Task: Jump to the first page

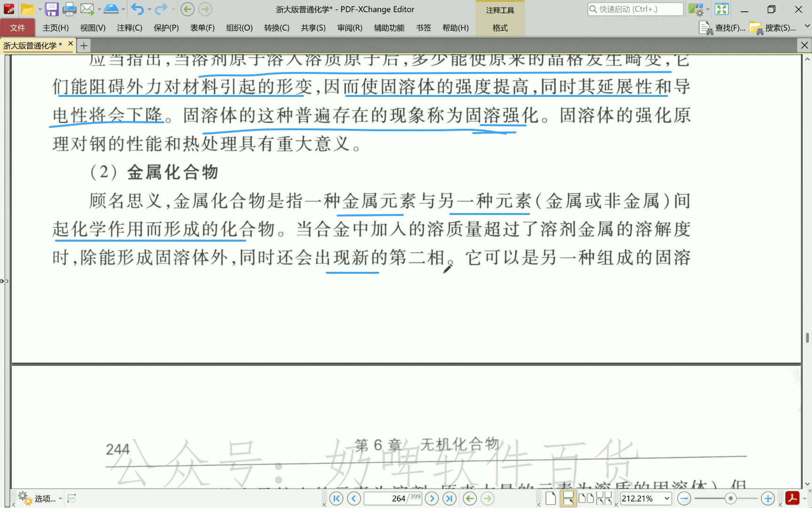Action: (x=336, y=498)
